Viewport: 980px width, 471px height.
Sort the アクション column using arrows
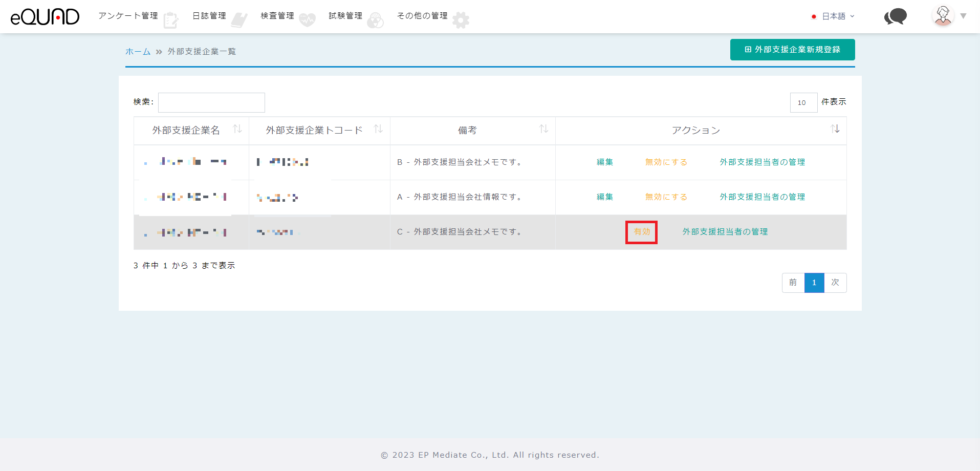835,129
